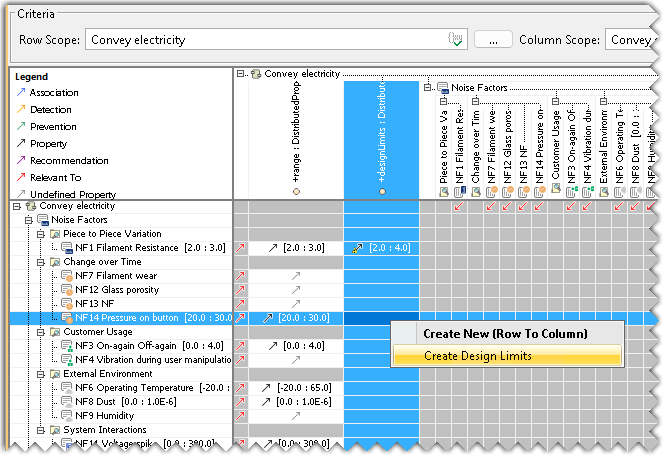Click NF1 design limits cell [2.0 : 4.0]
The width and height of the screenshot is (664, 457).
coord(381,248)
